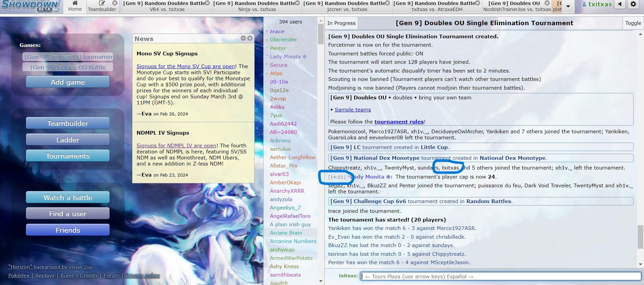Switch to NoobishTrainerJoe vs. txitxas tab
This screenshot has width=644, height=285.
pos(517,7)
